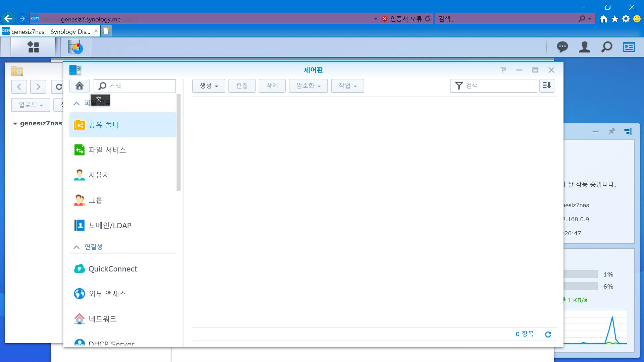
Task: Select 파일 서비스 in sidebar
Action: (107, 150)
